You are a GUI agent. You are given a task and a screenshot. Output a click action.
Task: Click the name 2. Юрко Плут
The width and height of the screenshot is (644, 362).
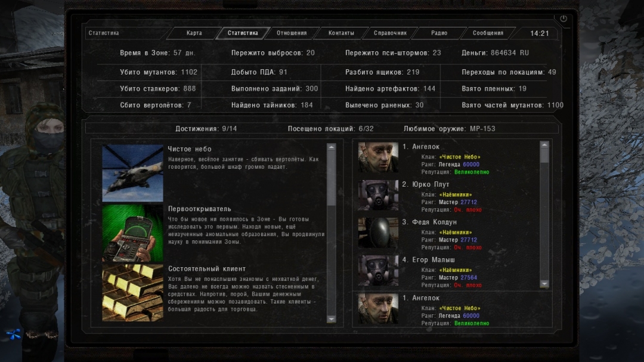tap(426, 184)
